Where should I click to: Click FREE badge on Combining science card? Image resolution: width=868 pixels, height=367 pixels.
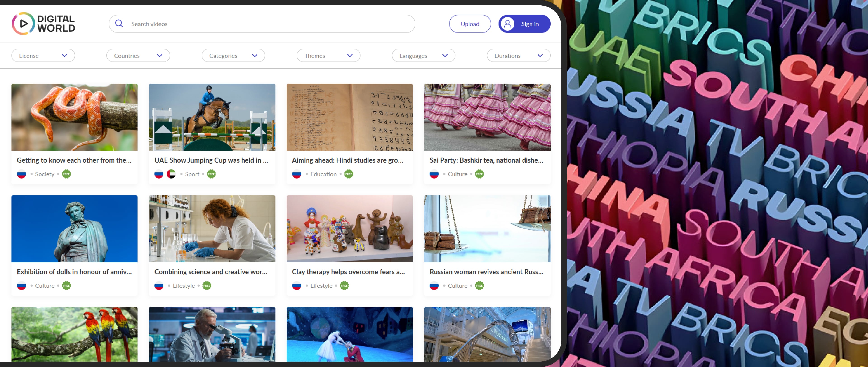(207, 286)
